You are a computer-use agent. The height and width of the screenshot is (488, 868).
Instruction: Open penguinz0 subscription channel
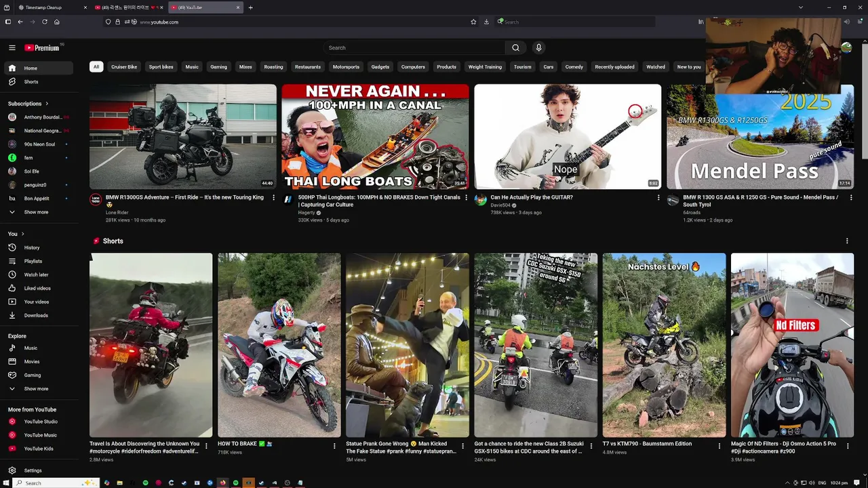pyautogui.click(x=38, y=185)
